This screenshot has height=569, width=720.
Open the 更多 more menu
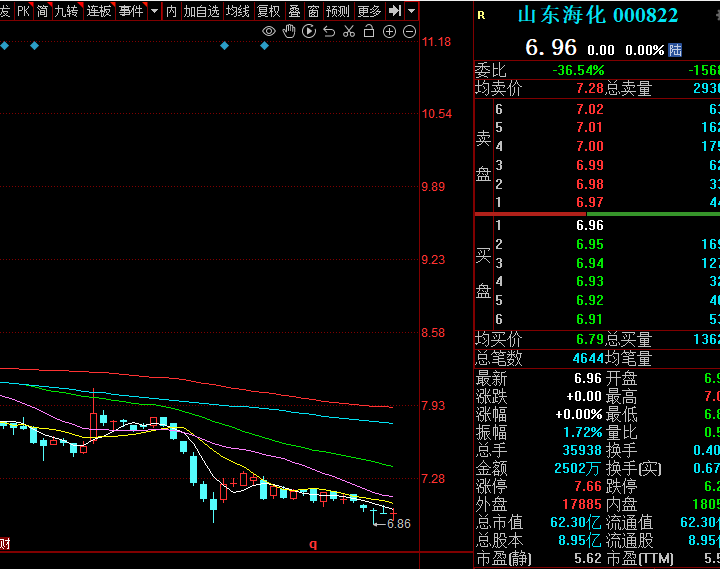coord(369,11)
